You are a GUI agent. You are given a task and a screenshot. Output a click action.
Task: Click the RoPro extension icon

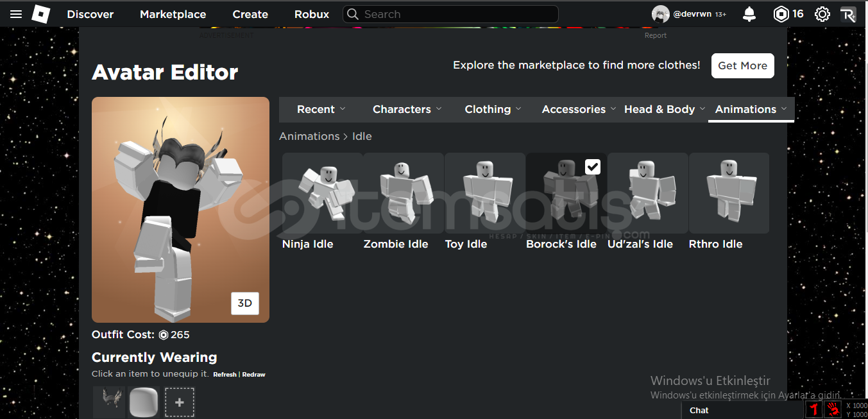(848, 14)
